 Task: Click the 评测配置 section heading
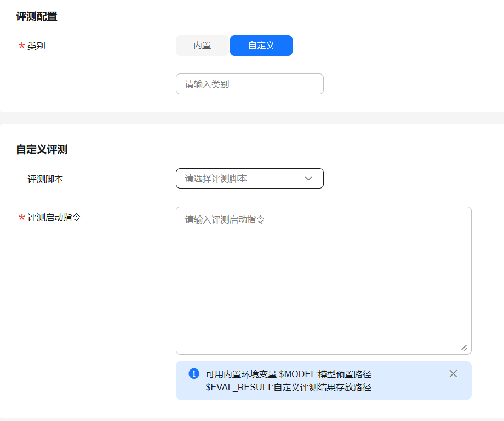click(37, 16)
